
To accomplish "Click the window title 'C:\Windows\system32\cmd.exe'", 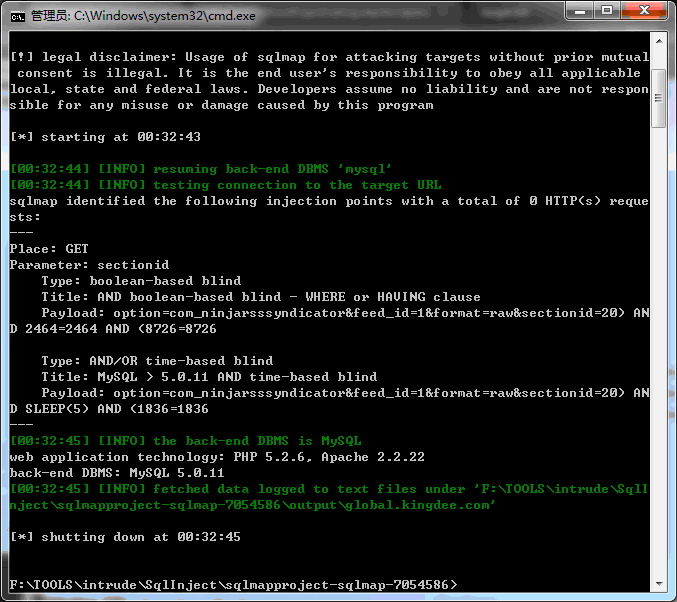I will tap(165, 16).
